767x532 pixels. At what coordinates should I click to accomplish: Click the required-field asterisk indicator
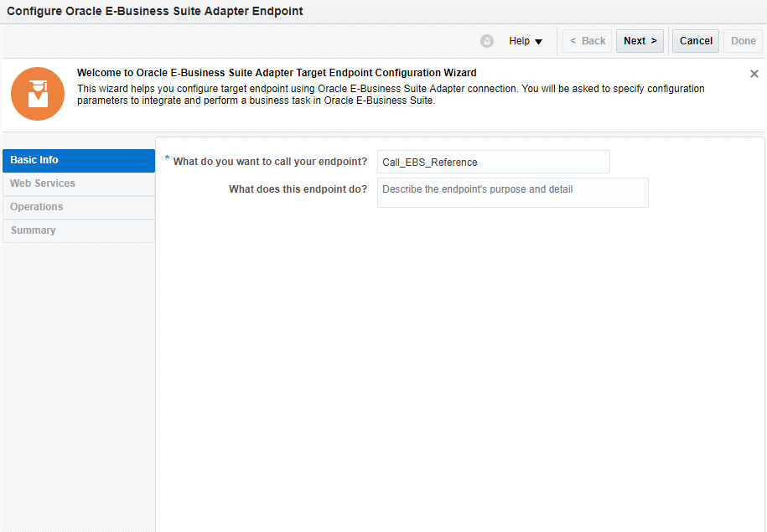click(168, 158)
